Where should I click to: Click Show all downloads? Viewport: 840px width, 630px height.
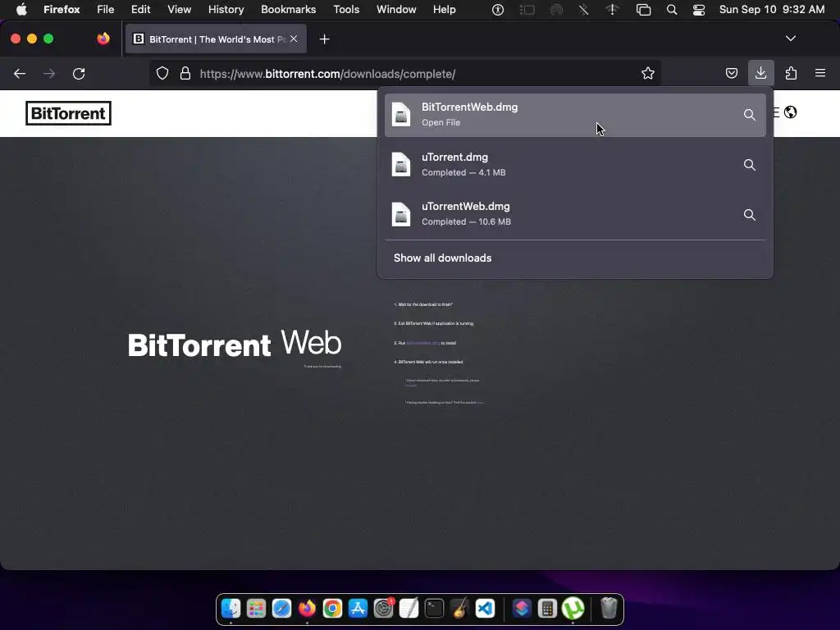click(442, 258)
